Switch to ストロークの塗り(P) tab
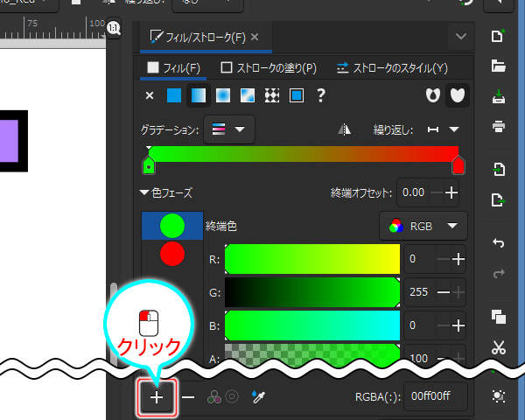 [269, 68]
